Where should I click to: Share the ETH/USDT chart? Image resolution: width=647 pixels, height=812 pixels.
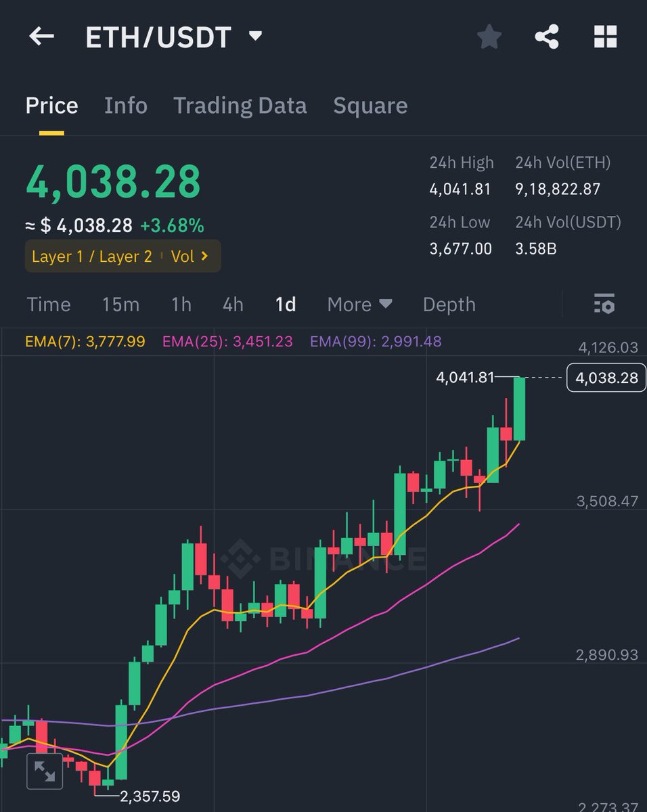click(x=547, y=37)
